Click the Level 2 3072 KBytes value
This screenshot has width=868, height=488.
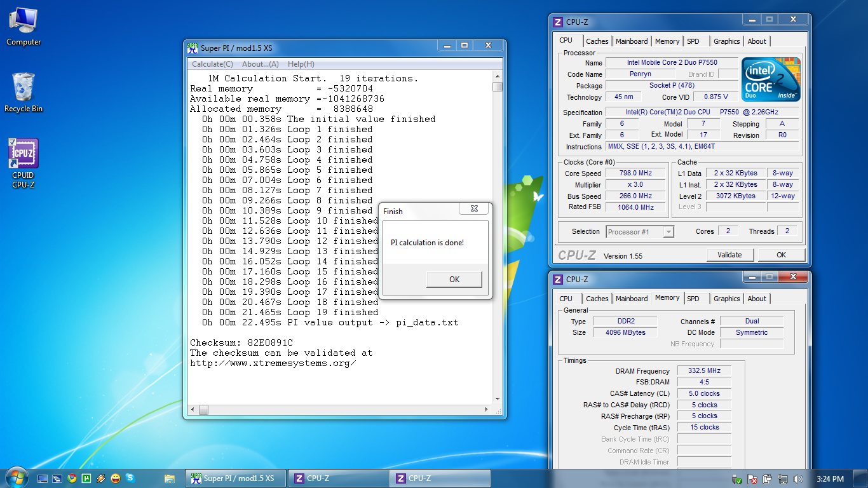pyautogui.click(x=735, y=196)
